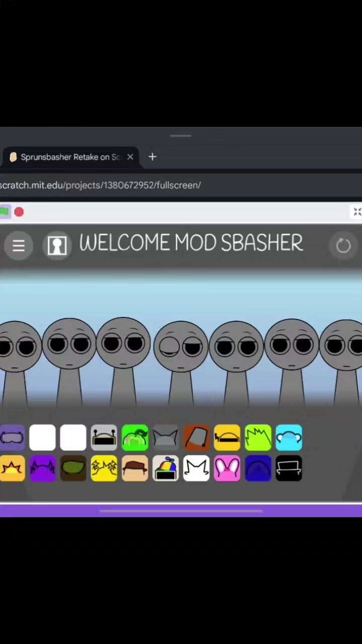Choose the orange tilted hat icon
362x644 pixels.
pos(196,437)
